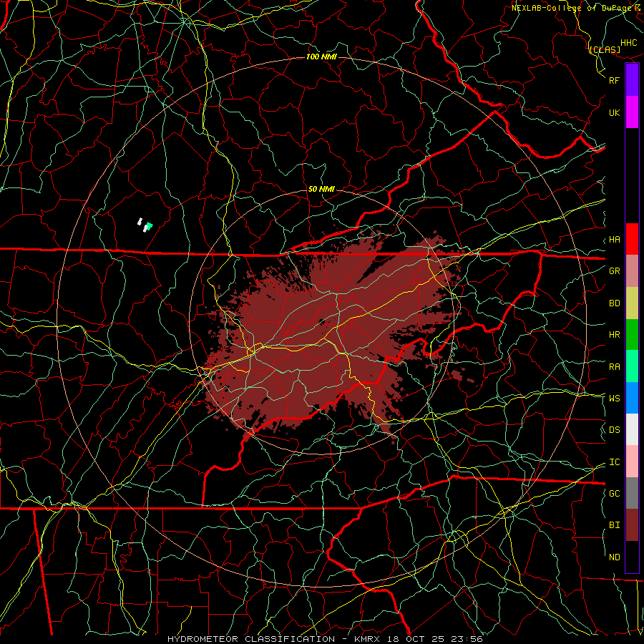
Task: Click the HR legend label text
Action: coord(615,335)
